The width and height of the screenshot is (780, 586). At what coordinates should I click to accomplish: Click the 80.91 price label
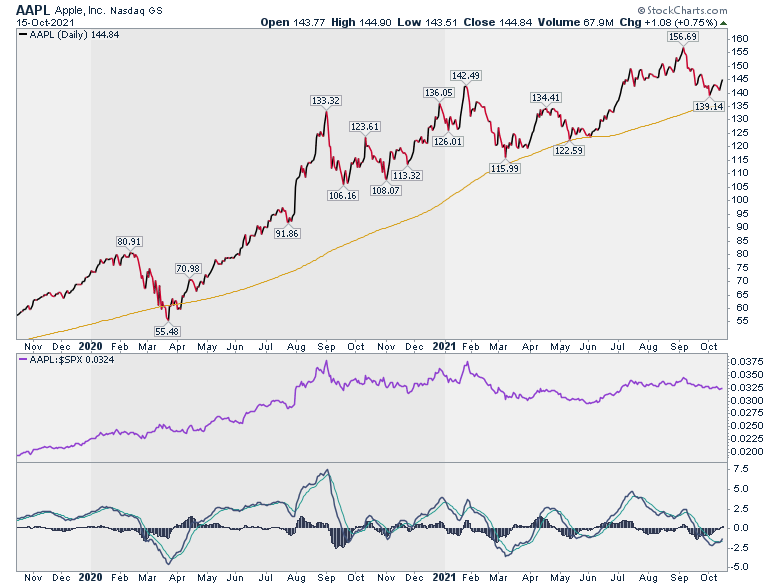point(129,241)
